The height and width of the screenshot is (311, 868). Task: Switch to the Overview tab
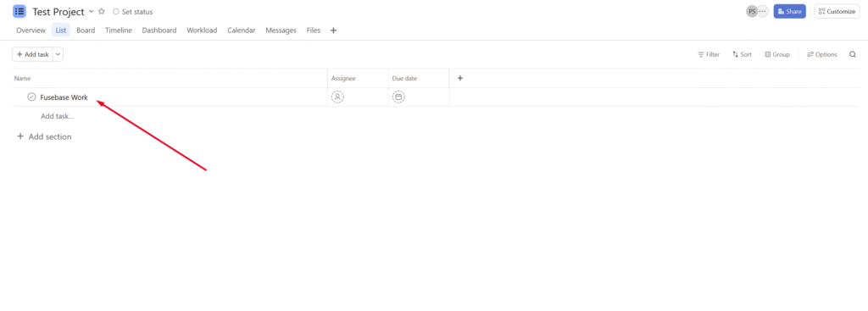coord(31,31)
